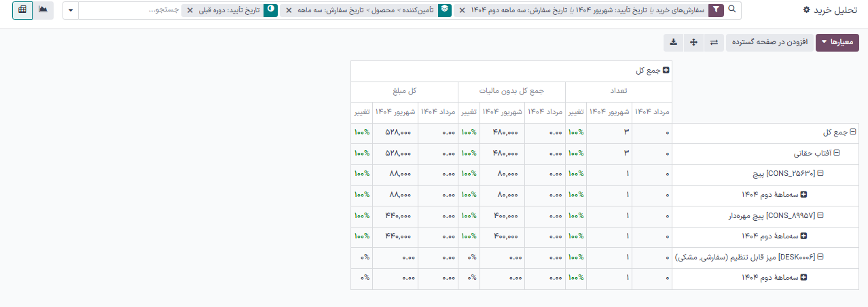The height and width of the screenshot is (307, 868).
Task: Click the جستجو search input field
Action: pos(129,11)
